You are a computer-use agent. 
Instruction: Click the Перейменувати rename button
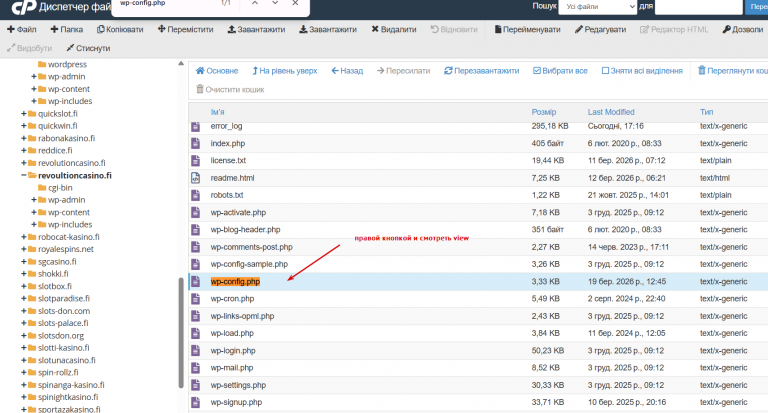point(527,29)
